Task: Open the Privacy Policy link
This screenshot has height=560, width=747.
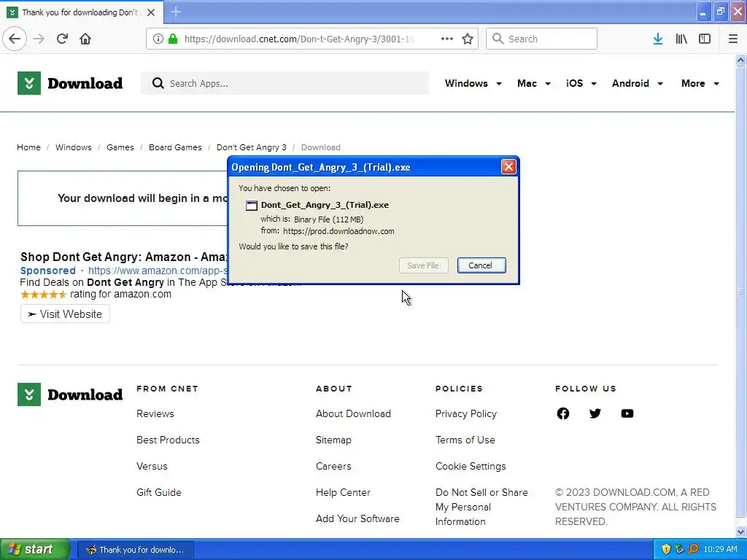Action: (466, 413)
